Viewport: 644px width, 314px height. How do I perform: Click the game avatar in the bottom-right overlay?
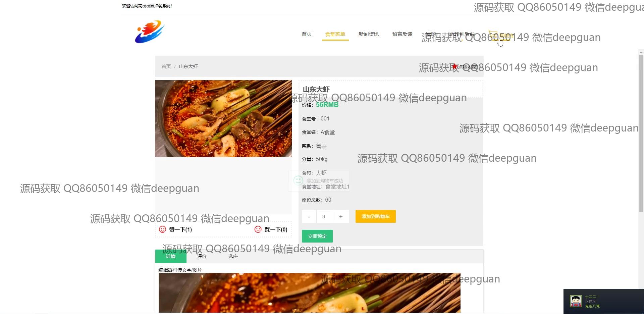pos(576,301)
